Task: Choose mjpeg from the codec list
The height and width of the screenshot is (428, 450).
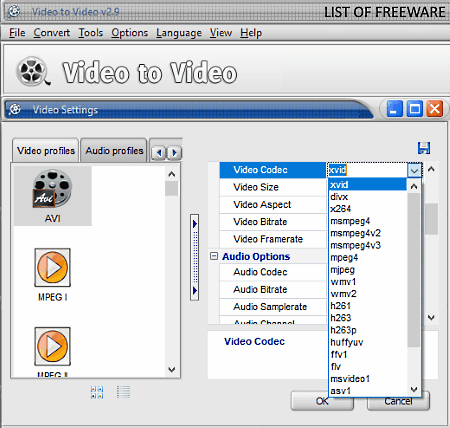Action: tap(367, 269)
